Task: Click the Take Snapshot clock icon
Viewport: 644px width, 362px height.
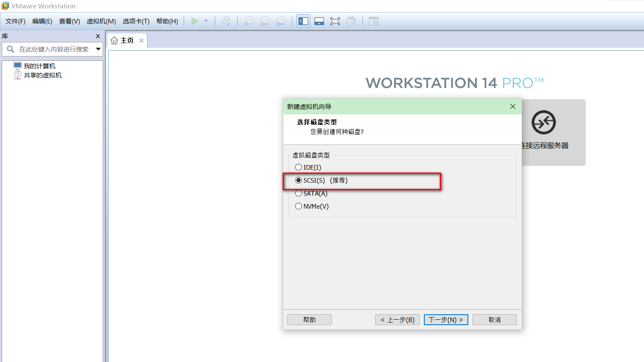Action: click(248, 21)
